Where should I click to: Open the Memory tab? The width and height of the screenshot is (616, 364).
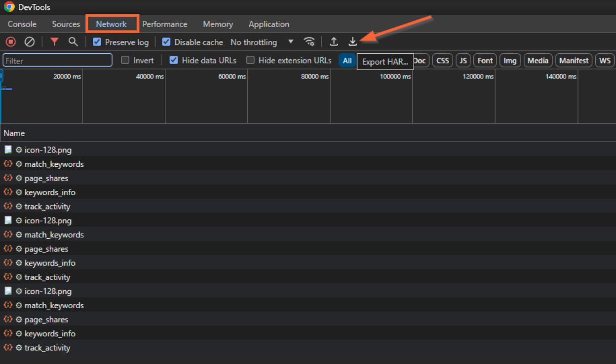click(x=218, y=24)
